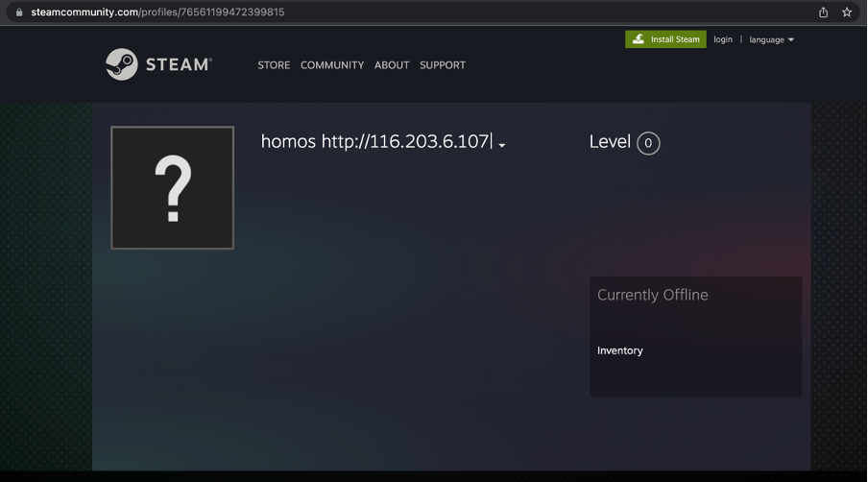Expand the profile name history arrow
The width and height of the screenshot is (868, 482).
click(x=501, y=145)
